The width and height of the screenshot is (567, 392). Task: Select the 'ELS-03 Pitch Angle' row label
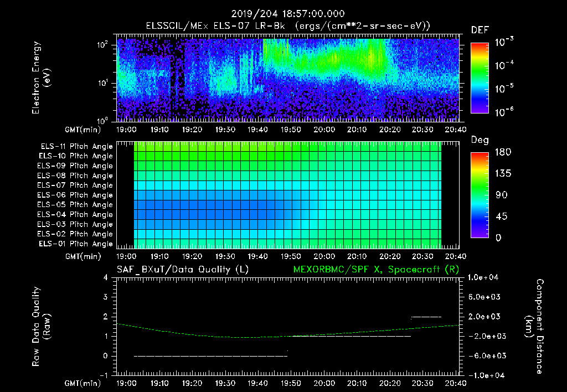click(x=75, y=225)
